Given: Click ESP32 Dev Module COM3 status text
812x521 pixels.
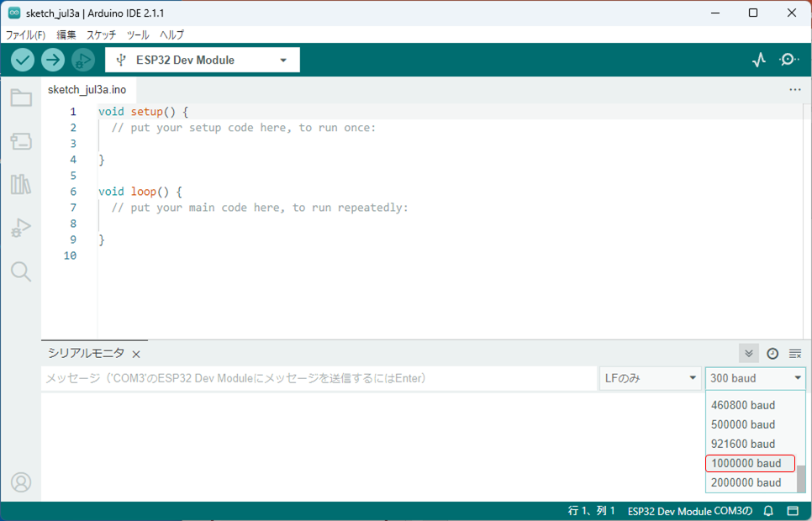Looking at the screenshot, I should click(690, 511).
